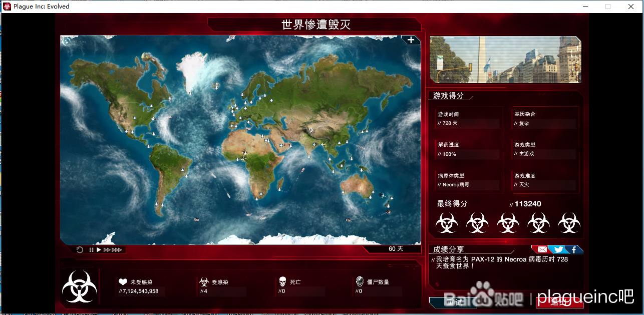Click the 未受感染 label
644x315 pixels.
pyautogui.click(x=141, y=282)
